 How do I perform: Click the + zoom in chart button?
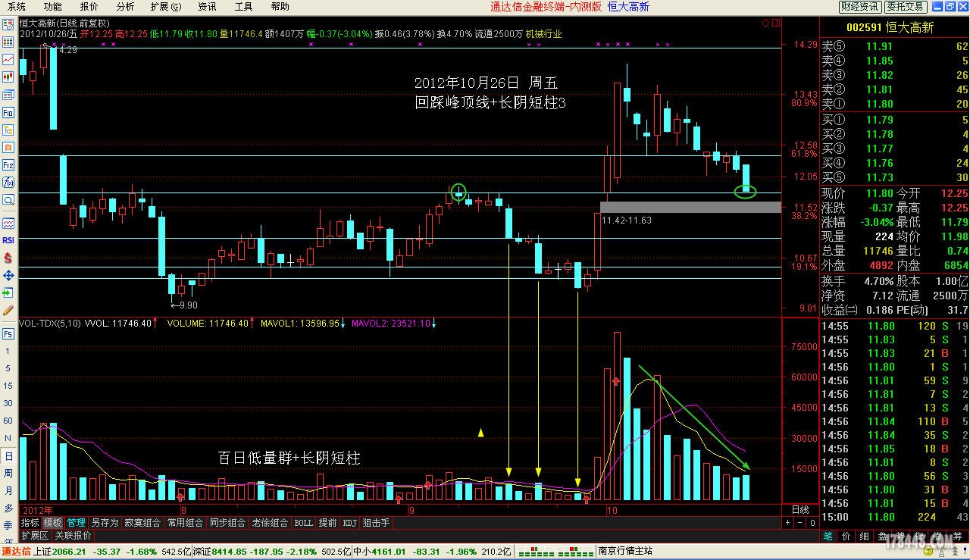click(x=787, y=523)
